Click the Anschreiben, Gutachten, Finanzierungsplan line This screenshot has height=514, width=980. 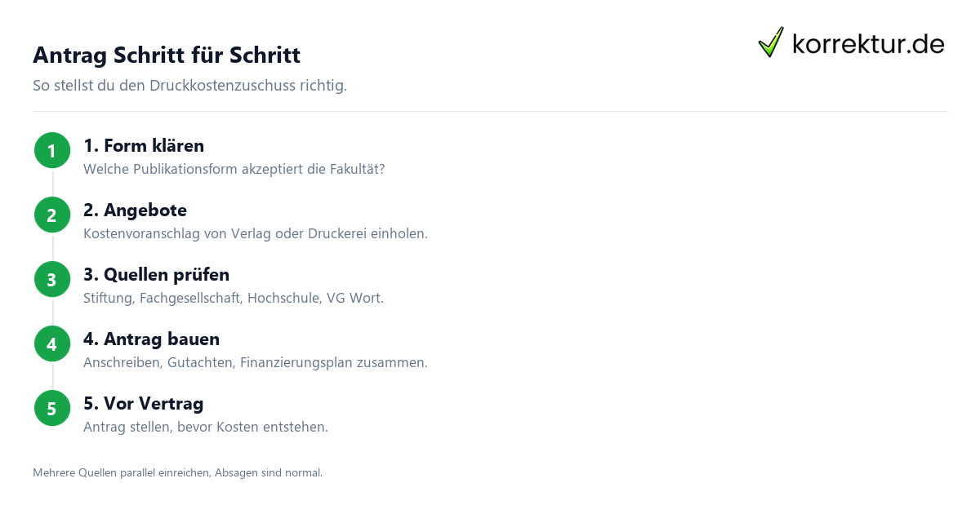[x=256, y=363]
